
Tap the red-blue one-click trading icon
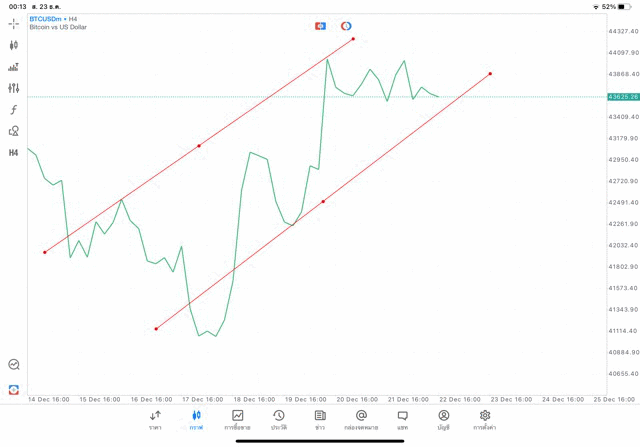(x=320, y=26)
